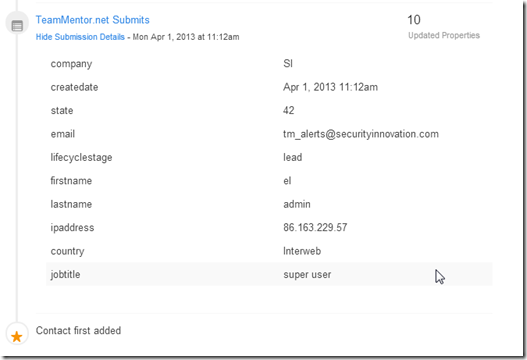Click the lifecyclestage value lead

292,157
